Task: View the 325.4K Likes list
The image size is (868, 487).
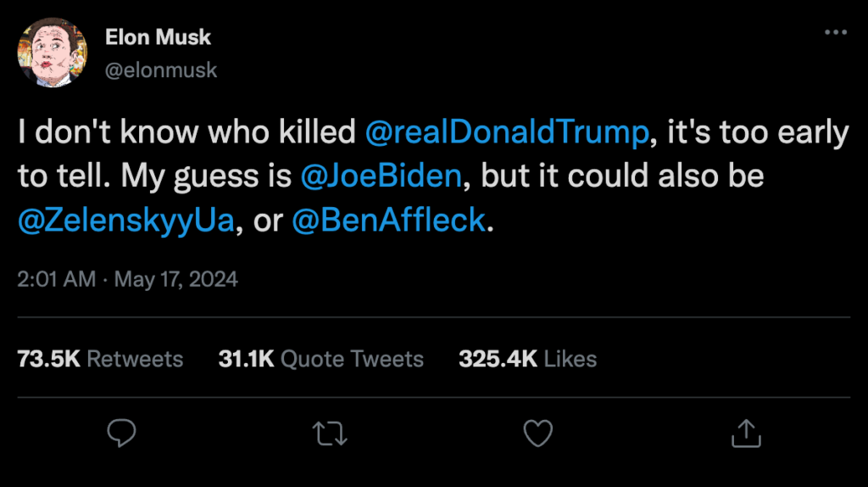Action: coord(527,359)
